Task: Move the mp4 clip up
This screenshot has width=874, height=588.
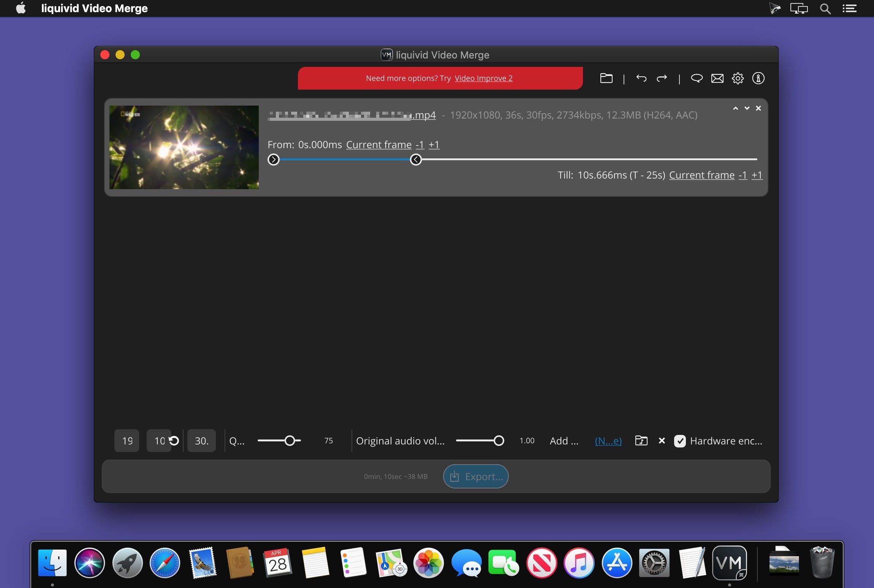Action: click(x=736, y=108)
